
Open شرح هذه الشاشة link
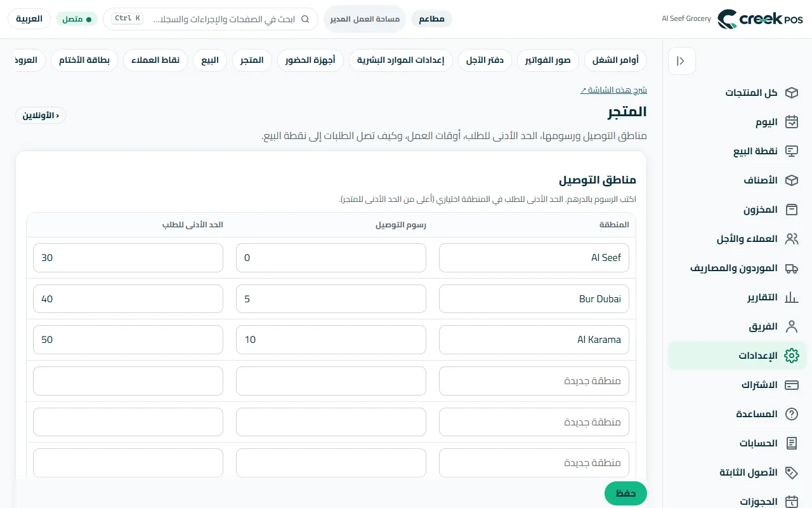(613, 90)
